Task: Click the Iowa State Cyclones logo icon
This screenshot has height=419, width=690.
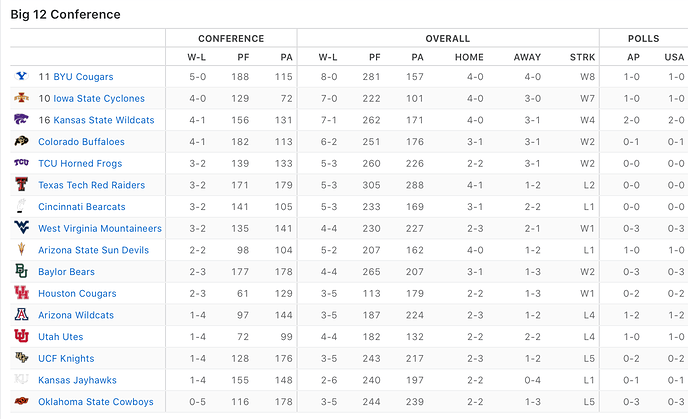Action: coord(21,98)
